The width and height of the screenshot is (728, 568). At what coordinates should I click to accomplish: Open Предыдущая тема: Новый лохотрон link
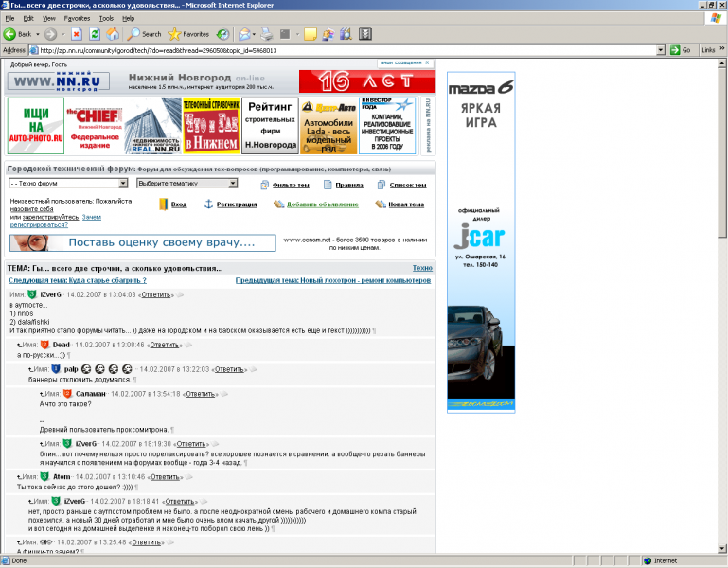click(333, 280)
